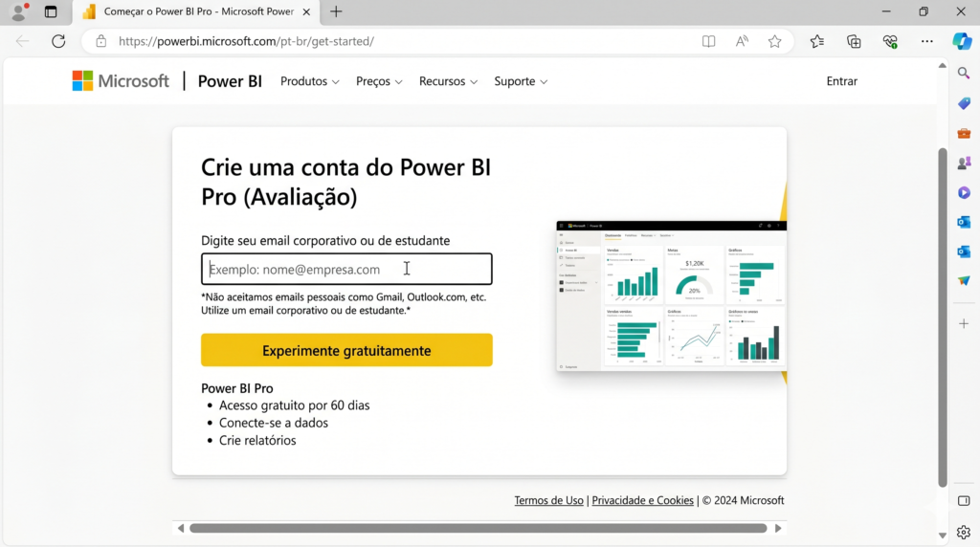Open the sidebar paper-plane Drop icon
This screenshot has height=547, width=980.
point(964,281)
